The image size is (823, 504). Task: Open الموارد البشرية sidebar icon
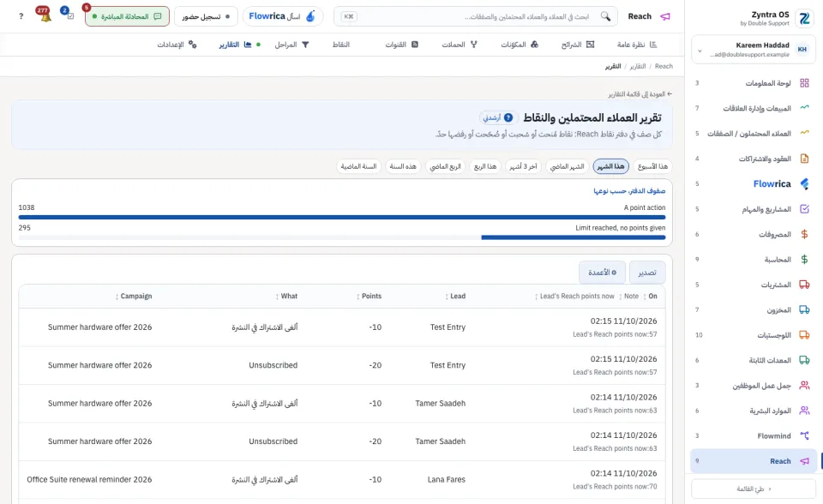[x=804, y=411]
